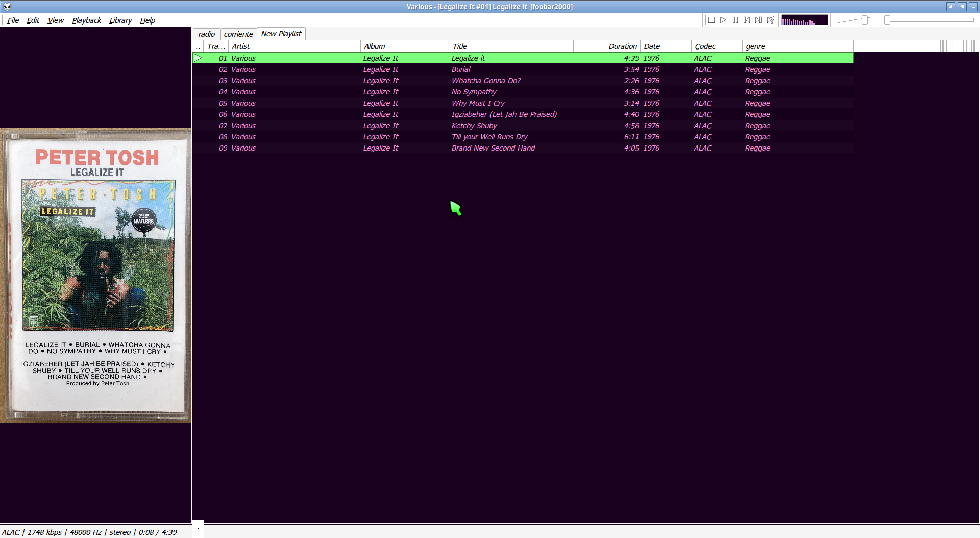
Task: Open the Playback menu
Action: point(87,20)
